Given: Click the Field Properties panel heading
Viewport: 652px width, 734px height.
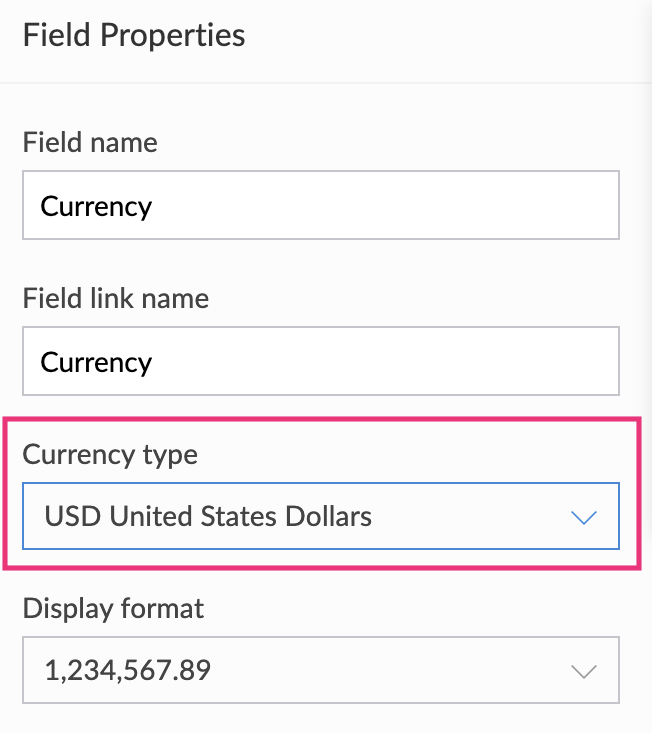Looking at the screenshot, I should 134,36.
